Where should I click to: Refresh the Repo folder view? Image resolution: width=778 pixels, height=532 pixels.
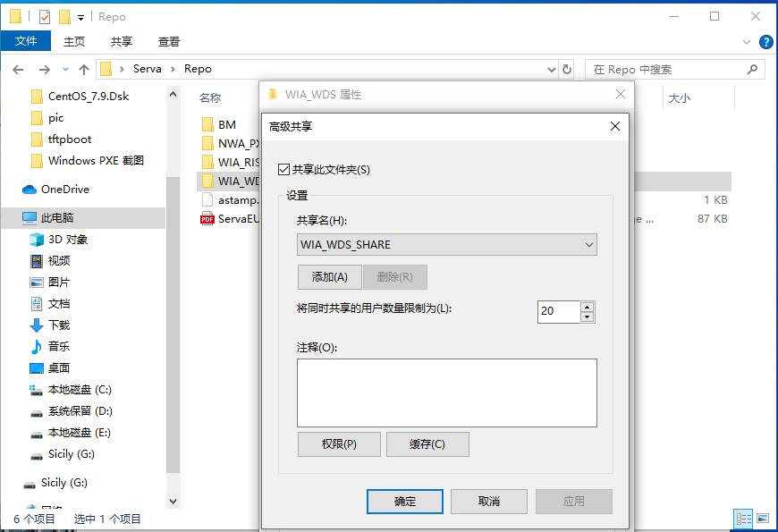click(x=566, y=69)
